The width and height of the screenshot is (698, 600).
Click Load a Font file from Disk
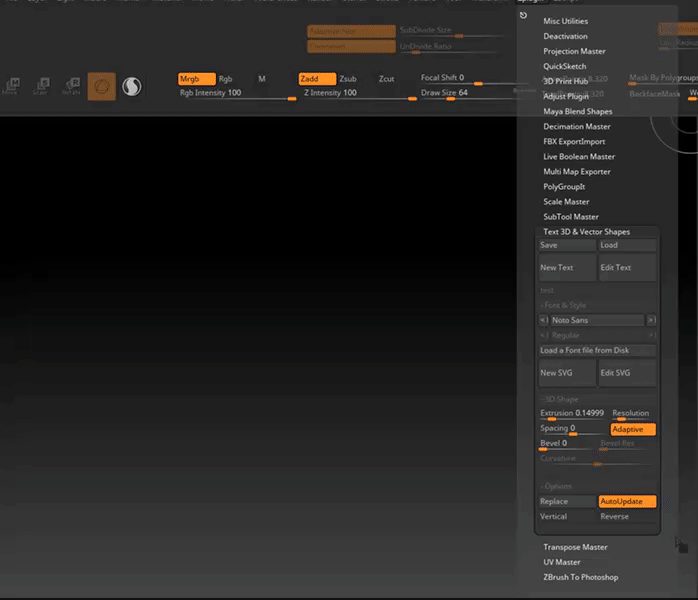click(x=597, y=351)
